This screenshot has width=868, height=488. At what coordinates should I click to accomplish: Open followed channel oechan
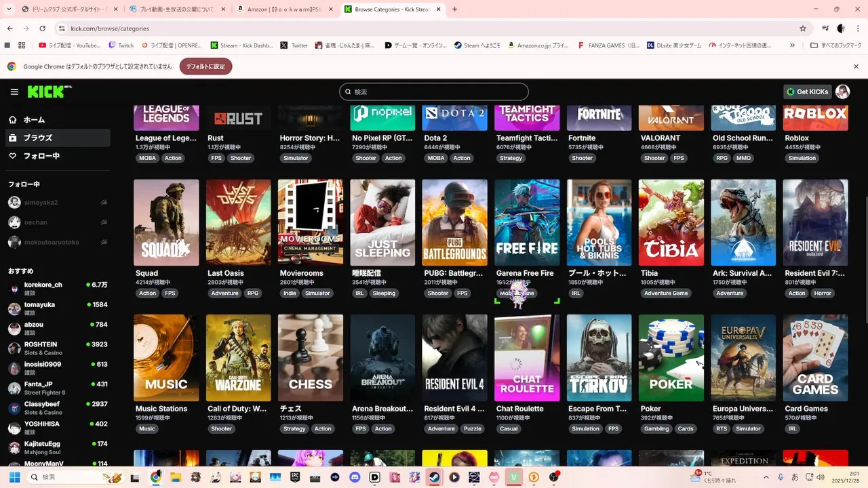pos(58,222)
